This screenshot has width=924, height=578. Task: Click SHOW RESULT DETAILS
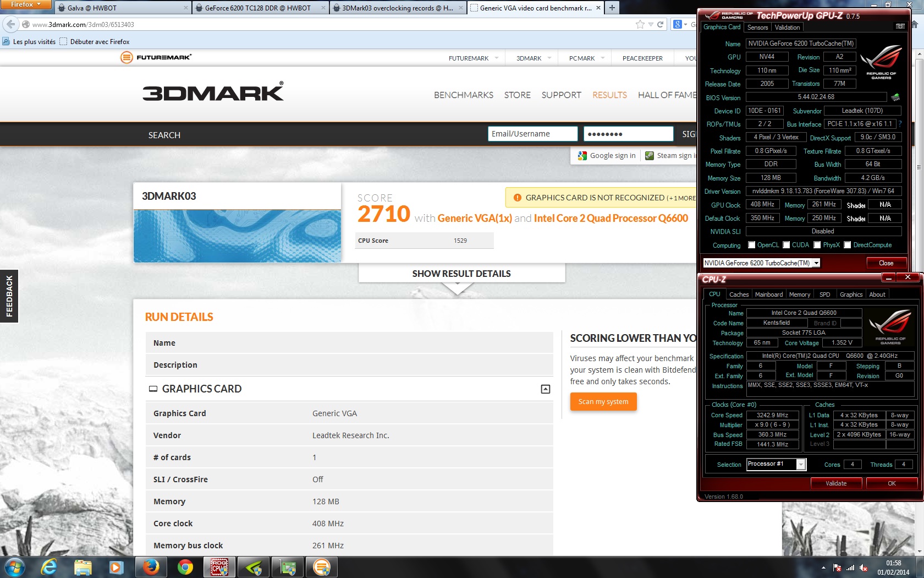pyautogui.click(x=461, y=274)
